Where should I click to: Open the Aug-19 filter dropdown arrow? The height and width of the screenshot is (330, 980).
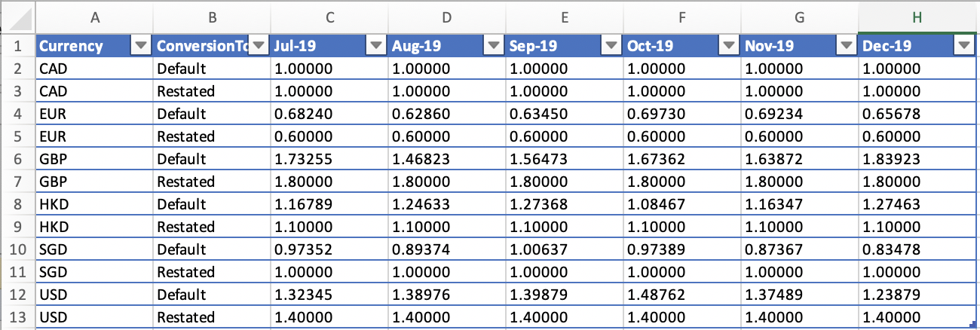(x=494, y=47)
